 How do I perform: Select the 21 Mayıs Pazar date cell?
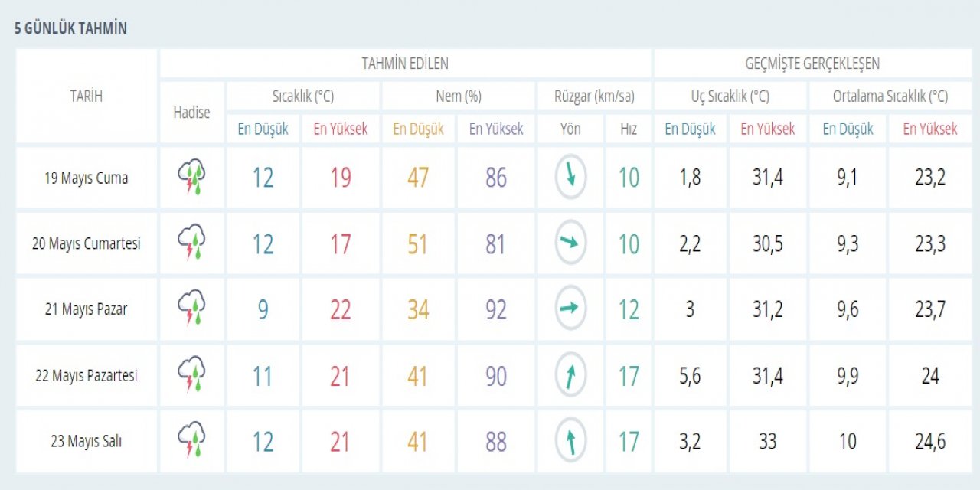[x=86, y=309]
